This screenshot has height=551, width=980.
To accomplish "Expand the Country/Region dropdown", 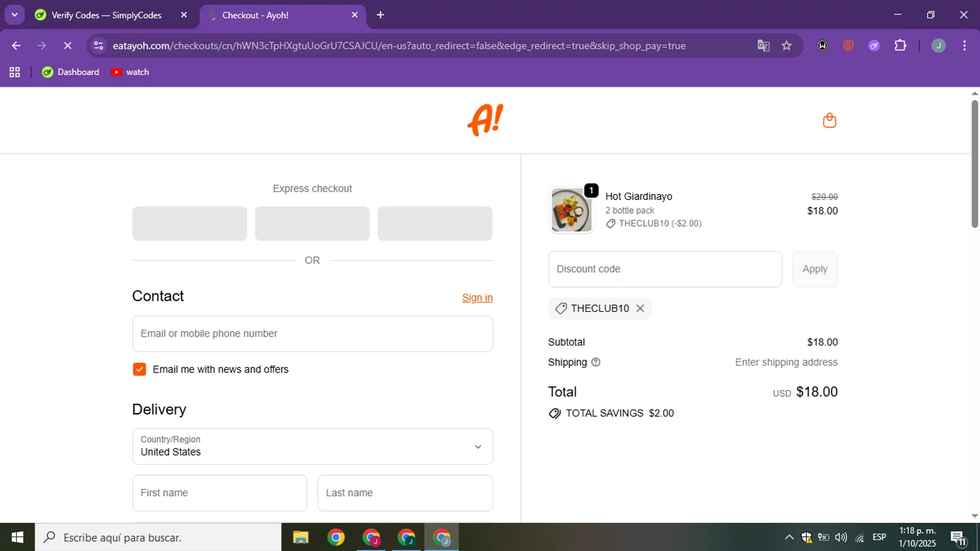I will tap(312, 446).
